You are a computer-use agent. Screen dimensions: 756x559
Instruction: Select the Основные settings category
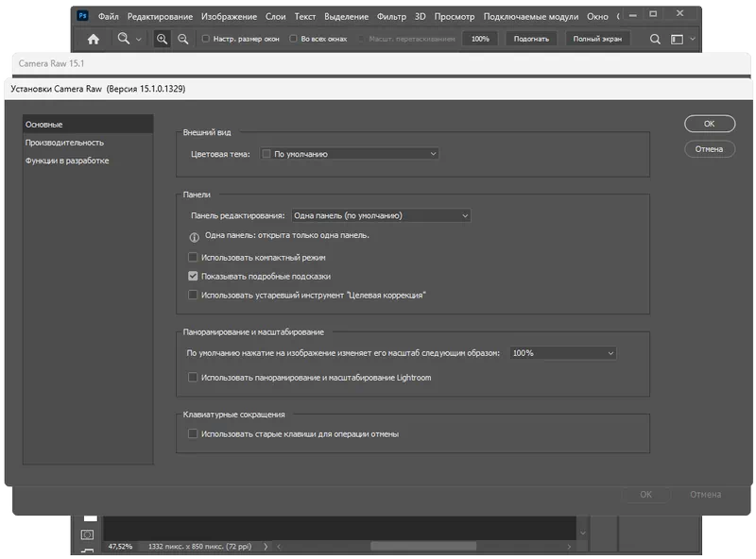[x=88, y=125]
